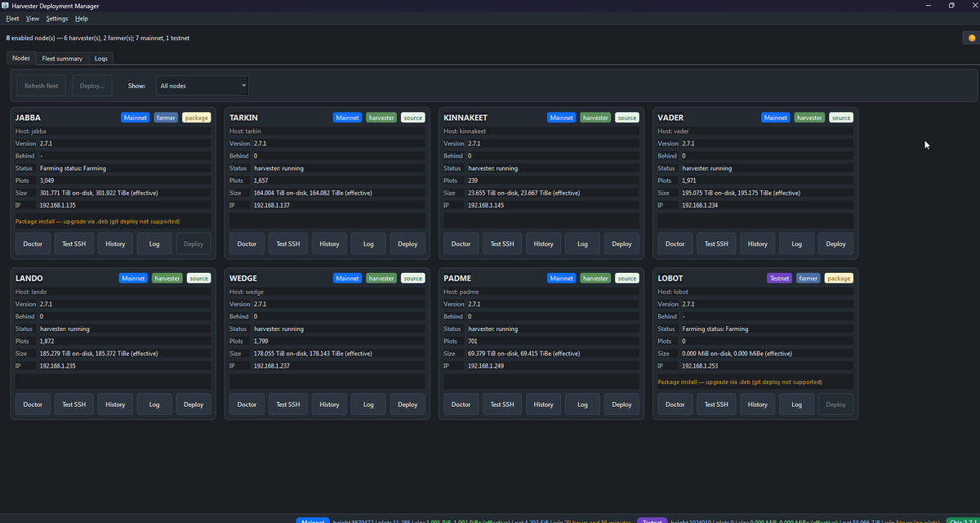Image resolution: width=980 pixels, height=523 pixels.
Task: Run Doctor on the PADME node
Action: 461,405
